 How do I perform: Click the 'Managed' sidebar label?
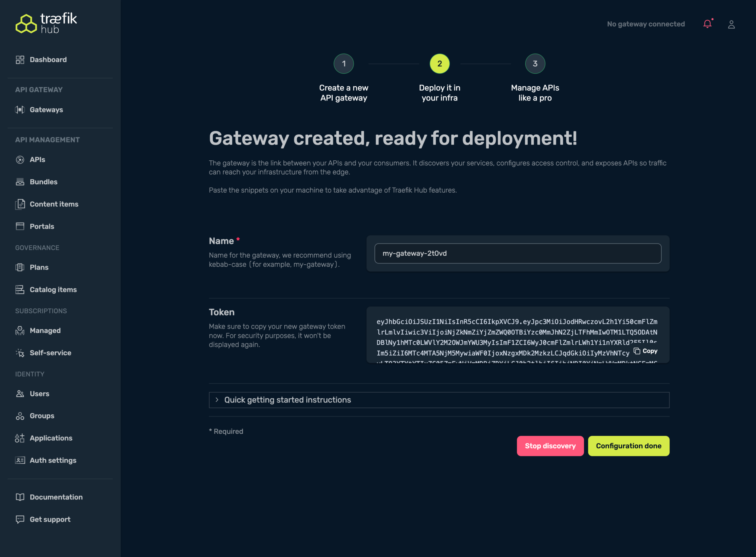click(x=45, y=330)
